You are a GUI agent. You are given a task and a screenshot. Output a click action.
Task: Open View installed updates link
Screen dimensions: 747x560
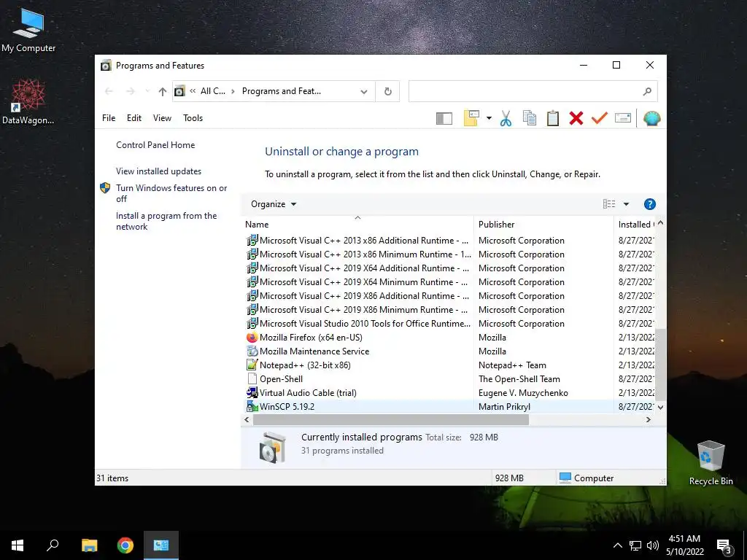(158, 171)
